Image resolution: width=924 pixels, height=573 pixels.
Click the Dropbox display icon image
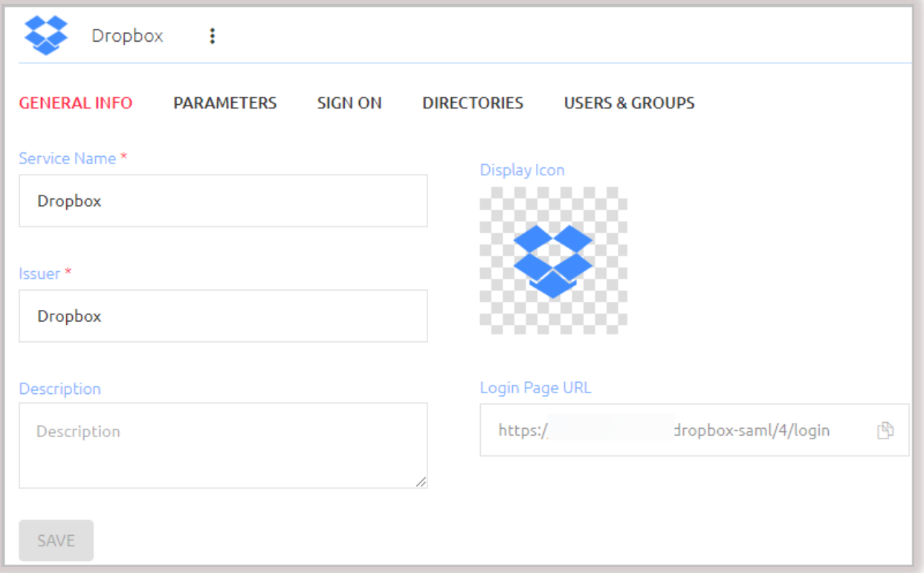coord(553,260)
